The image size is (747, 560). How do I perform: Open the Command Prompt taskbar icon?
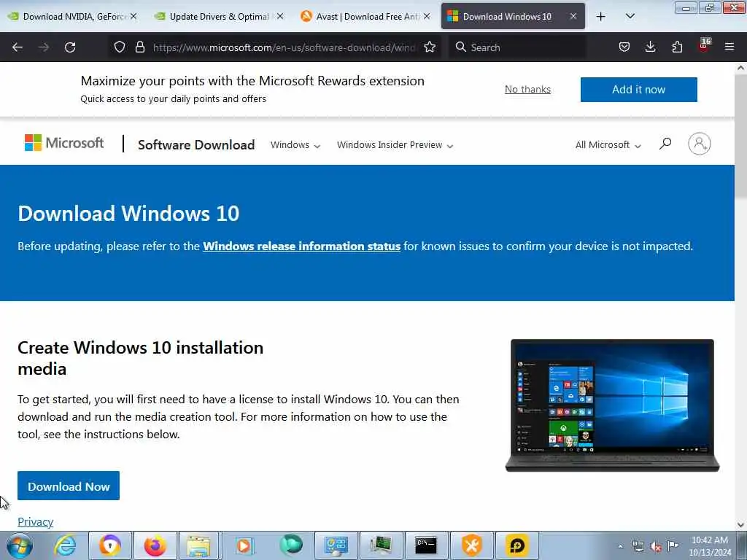click(426, 545)
